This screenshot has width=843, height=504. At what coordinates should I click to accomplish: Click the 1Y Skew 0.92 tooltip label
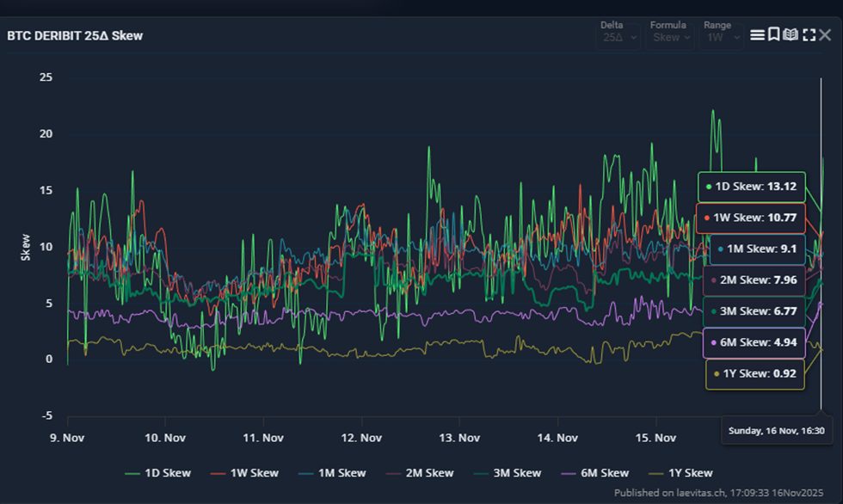(x=754, y=373)
